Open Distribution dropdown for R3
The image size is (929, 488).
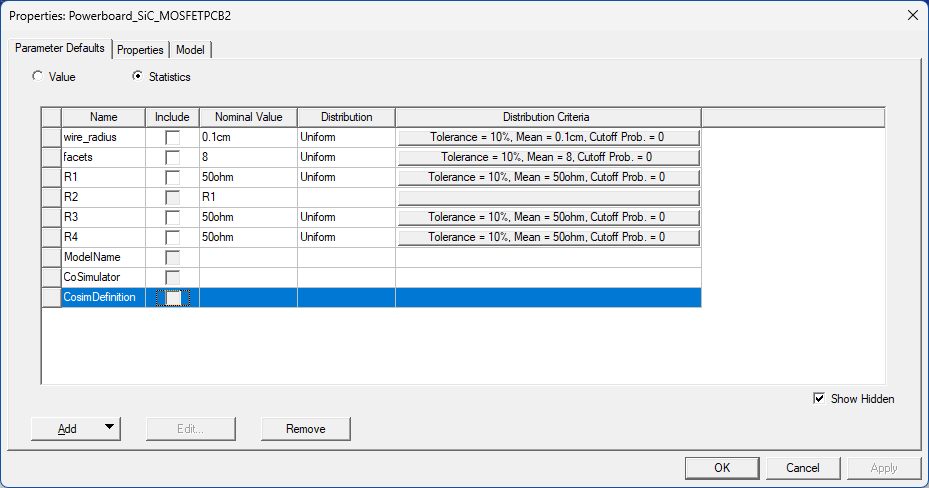(x=347, y=218)
